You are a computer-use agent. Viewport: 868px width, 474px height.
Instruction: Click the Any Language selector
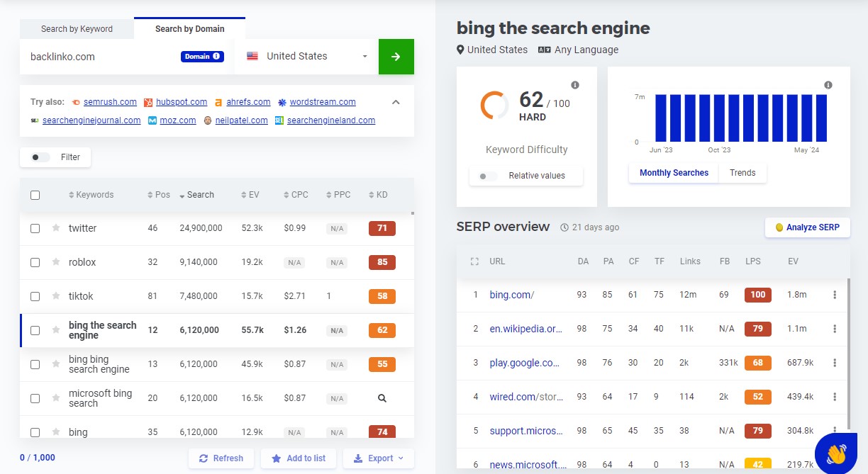coord(578,50)
